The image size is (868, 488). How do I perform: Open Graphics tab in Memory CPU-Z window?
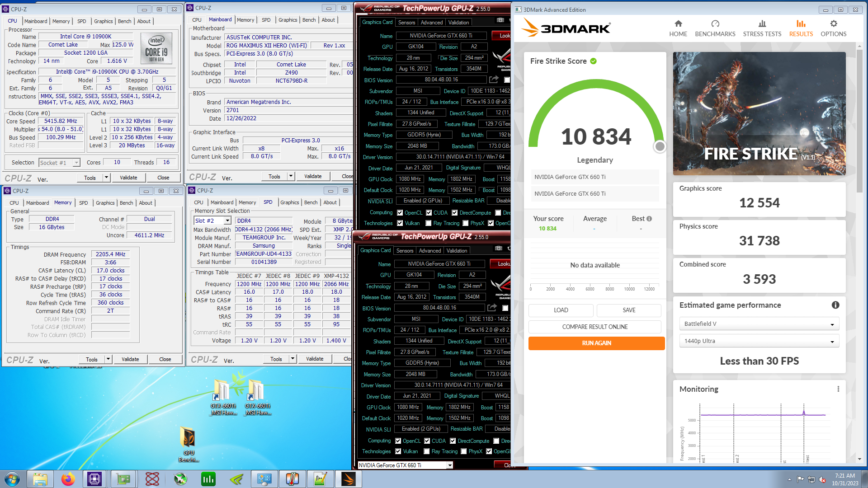click(105, 203)
